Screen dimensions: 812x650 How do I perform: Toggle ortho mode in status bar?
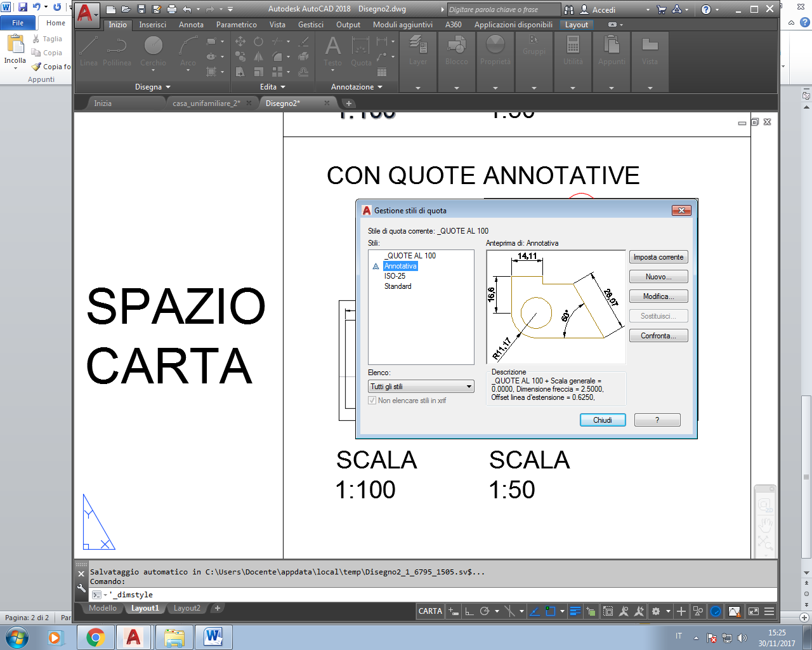(x=469, y=611)
